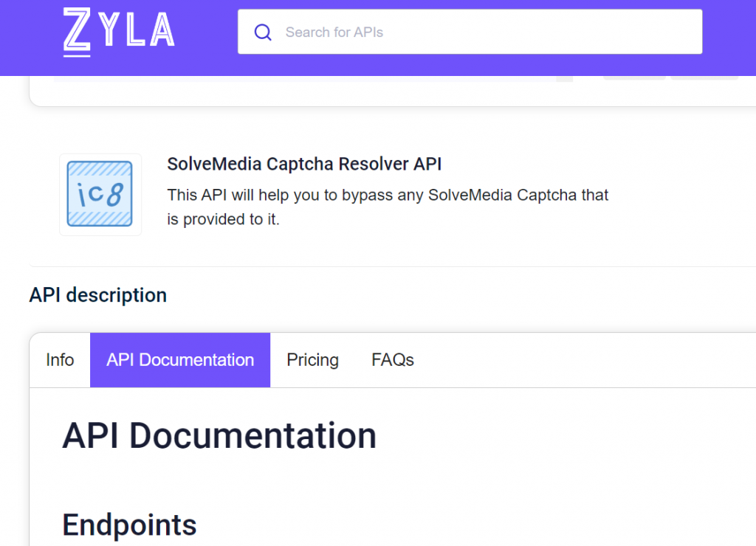Focus the Search for APIs field
756x546 pixels.
pos(470,32)
